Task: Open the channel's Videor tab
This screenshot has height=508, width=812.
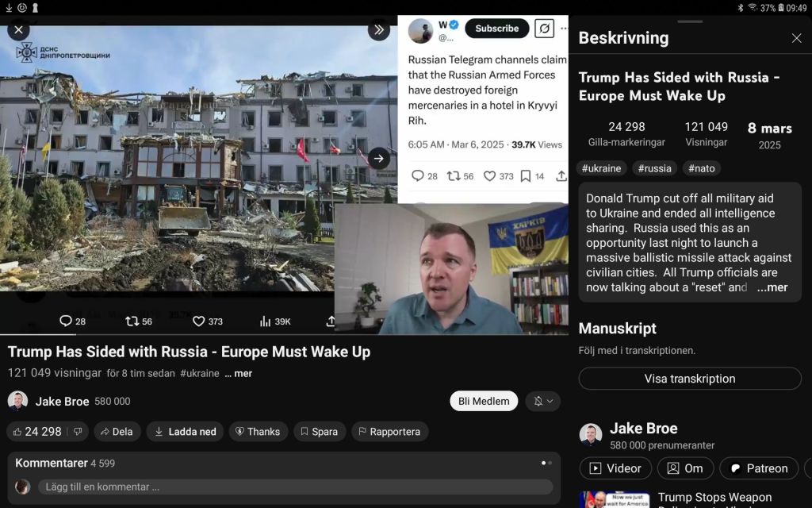Action: (x=615, y=468)
